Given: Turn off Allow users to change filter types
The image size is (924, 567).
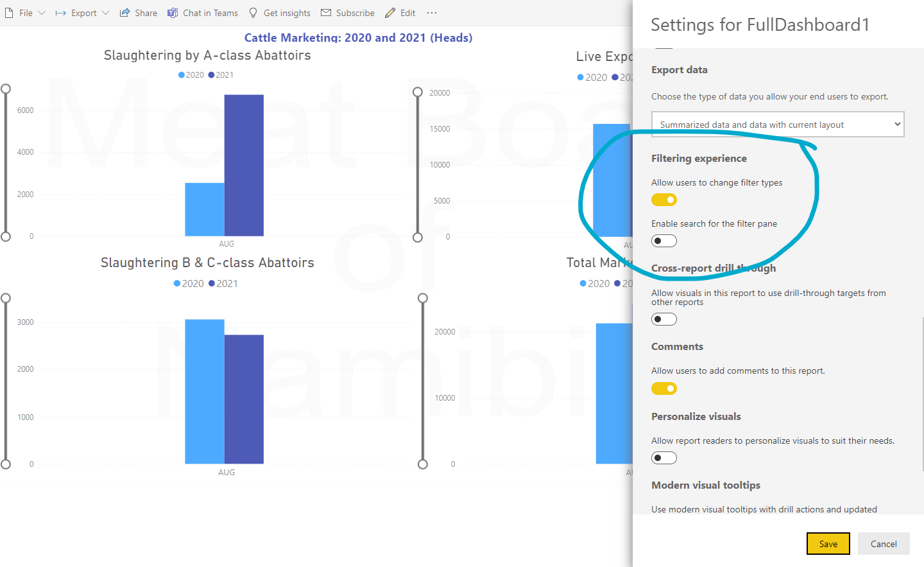Looking at the screenshot, I should click(x=664, y=200).
